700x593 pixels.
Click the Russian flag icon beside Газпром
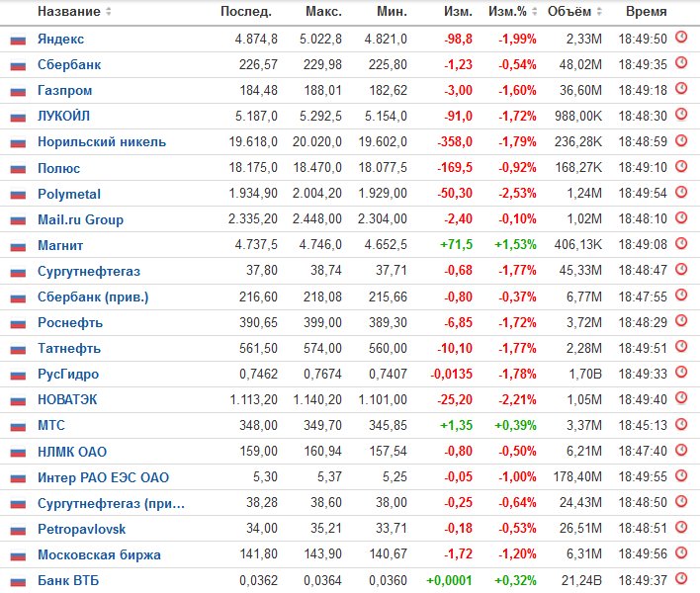(18, 92)
